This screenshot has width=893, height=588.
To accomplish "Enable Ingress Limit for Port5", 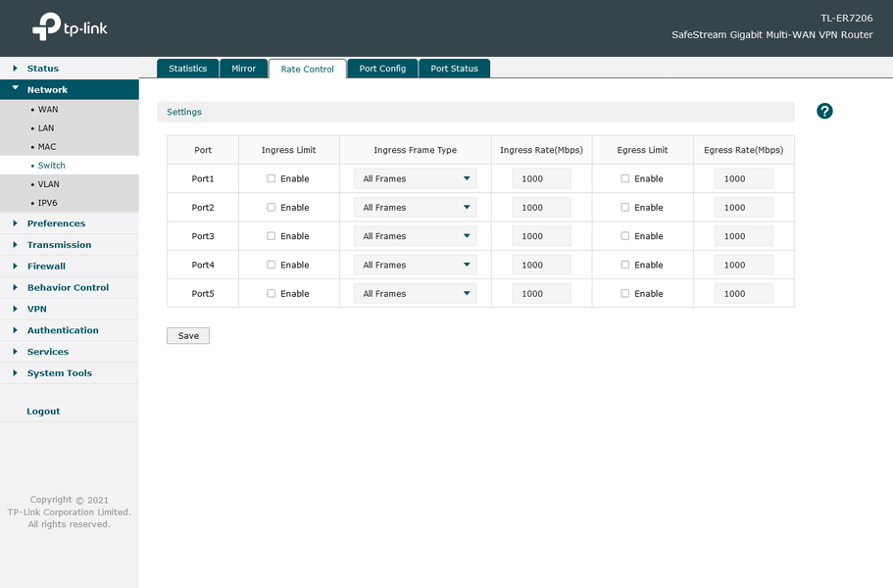I will pyautogui.click(x=272, y=293).
